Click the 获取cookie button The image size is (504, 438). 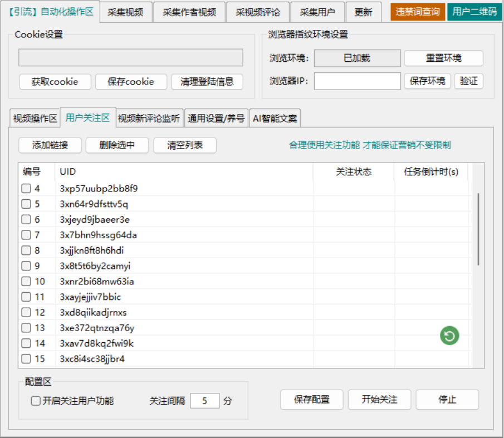click(x=54, y=81)
